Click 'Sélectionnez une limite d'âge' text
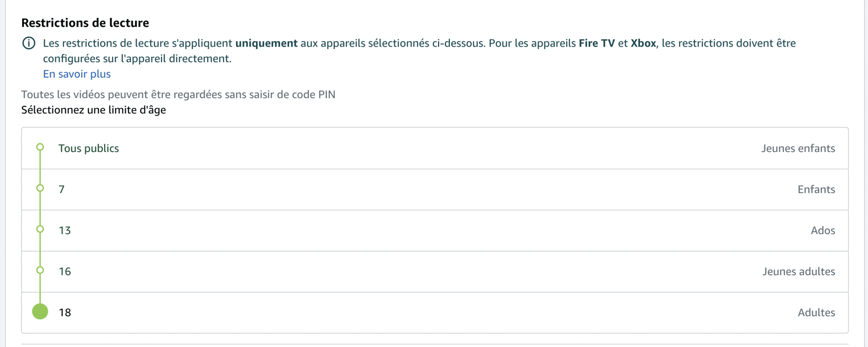The height and width of the screenshot is (347, 868). (94, 110)
